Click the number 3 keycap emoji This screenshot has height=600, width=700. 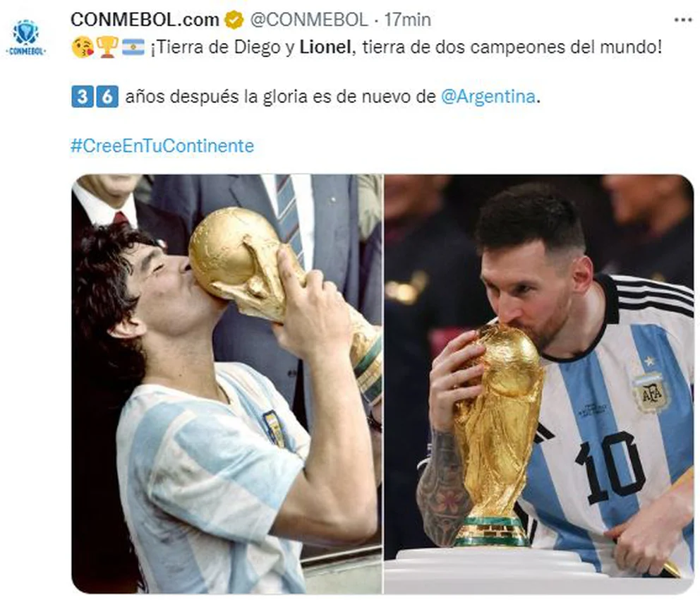click(x=83, y=97)
